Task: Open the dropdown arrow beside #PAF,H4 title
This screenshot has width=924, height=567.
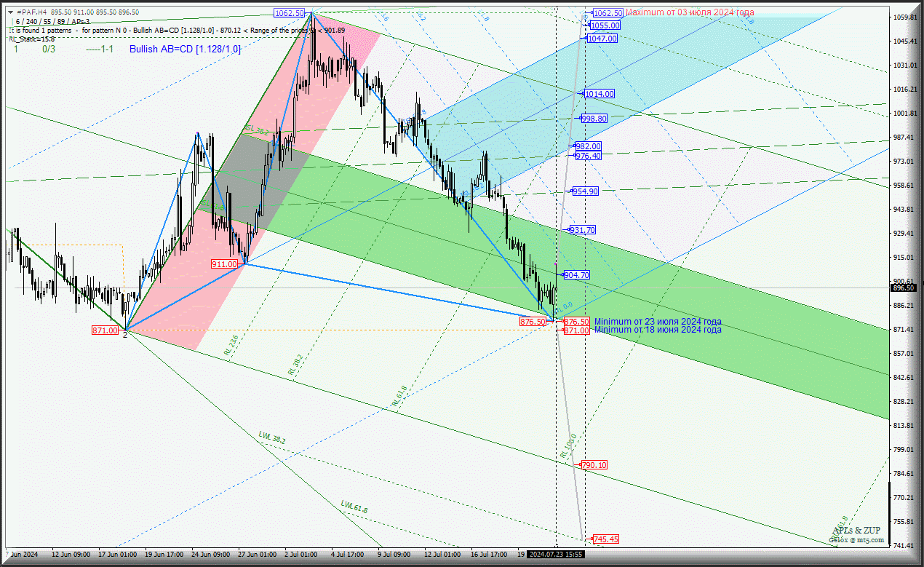Action: pyautogui.click(x=10, y=12)
